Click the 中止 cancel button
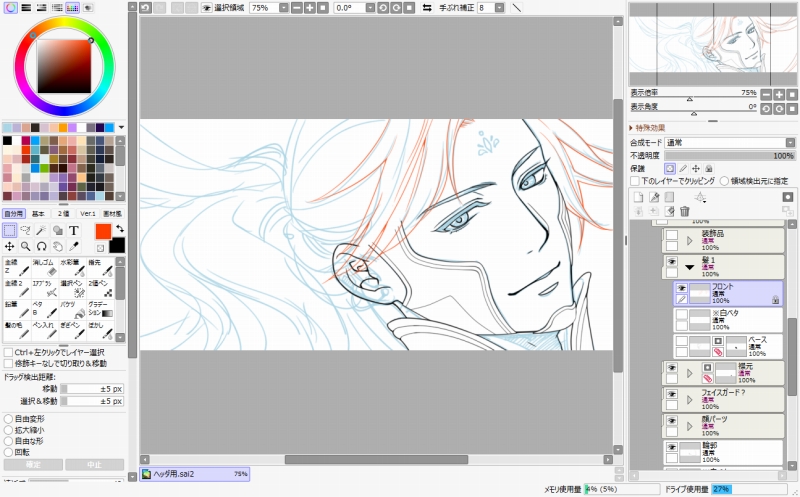 [94, 464]
